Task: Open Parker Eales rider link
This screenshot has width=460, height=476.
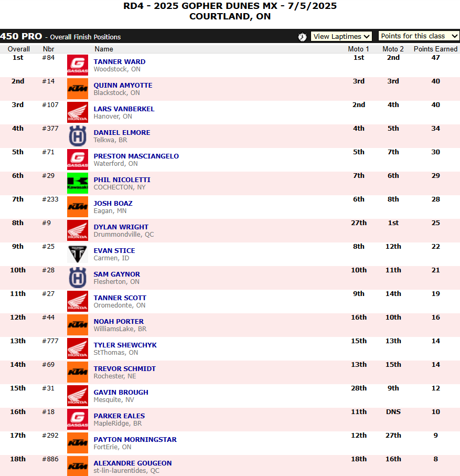Action: [119, 416]
